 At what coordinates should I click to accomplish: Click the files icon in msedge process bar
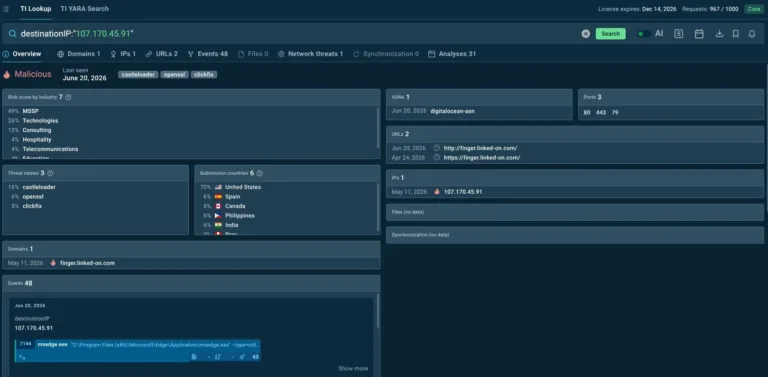point(194,357)
